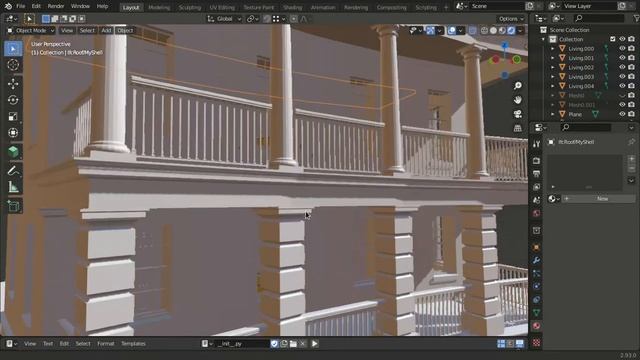Expand Living.000 in outliner
Viewport: 640px width, 360px height.
pyautogui.click(x=553, y=49)
